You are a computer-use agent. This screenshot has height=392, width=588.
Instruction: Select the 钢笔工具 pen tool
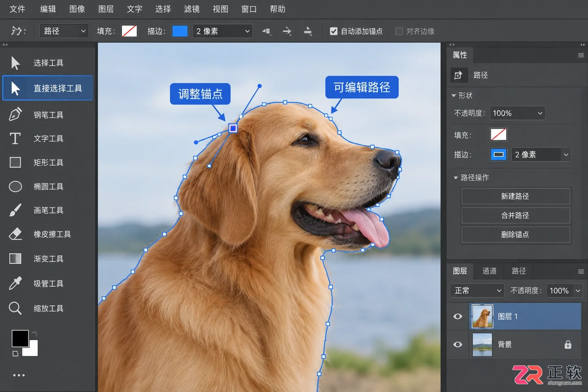point(48,115)
